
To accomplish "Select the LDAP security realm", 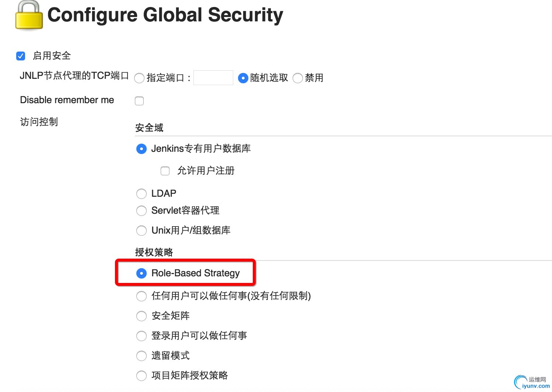I will (142, 193).
